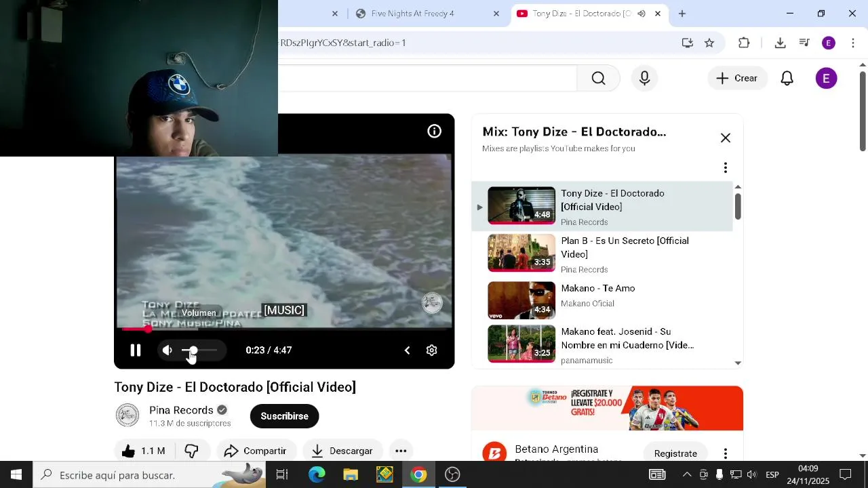Open a new browser tab
The image size is (868, 488).
coord(682,14)
